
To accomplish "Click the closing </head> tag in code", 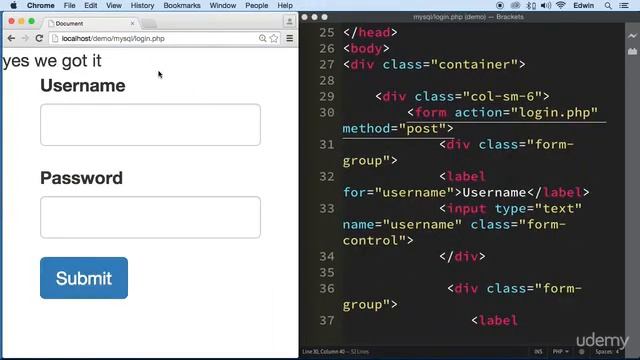I will point(370,32).
